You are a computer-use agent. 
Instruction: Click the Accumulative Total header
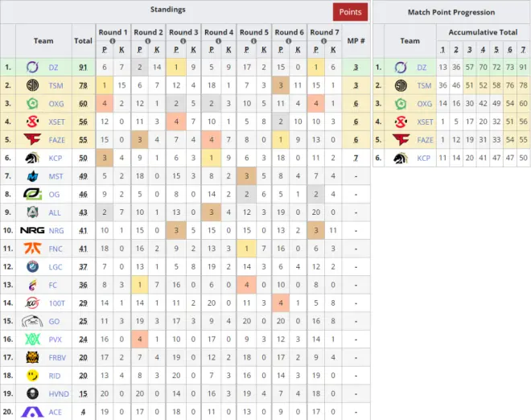click(483, 32)
